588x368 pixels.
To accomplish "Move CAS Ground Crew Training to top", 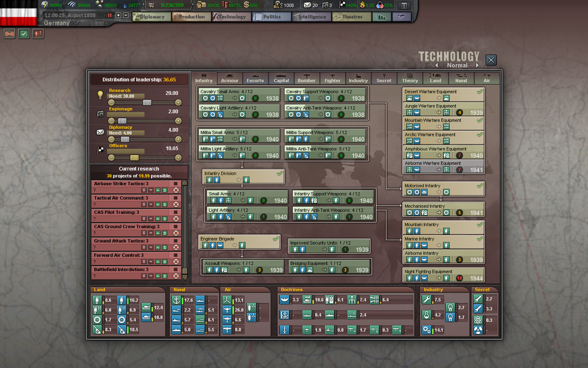I will tap(165, 233).
